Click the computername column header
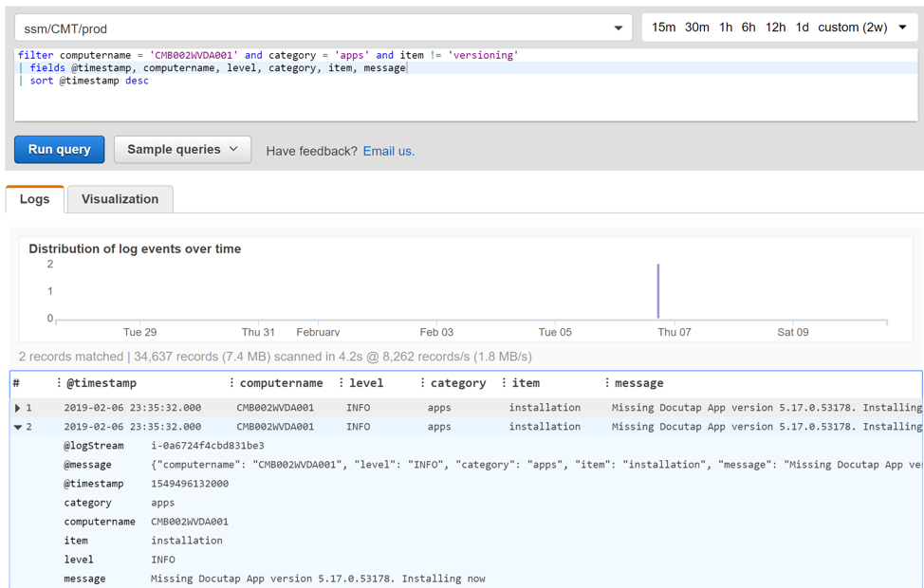 tap(281, 383)
